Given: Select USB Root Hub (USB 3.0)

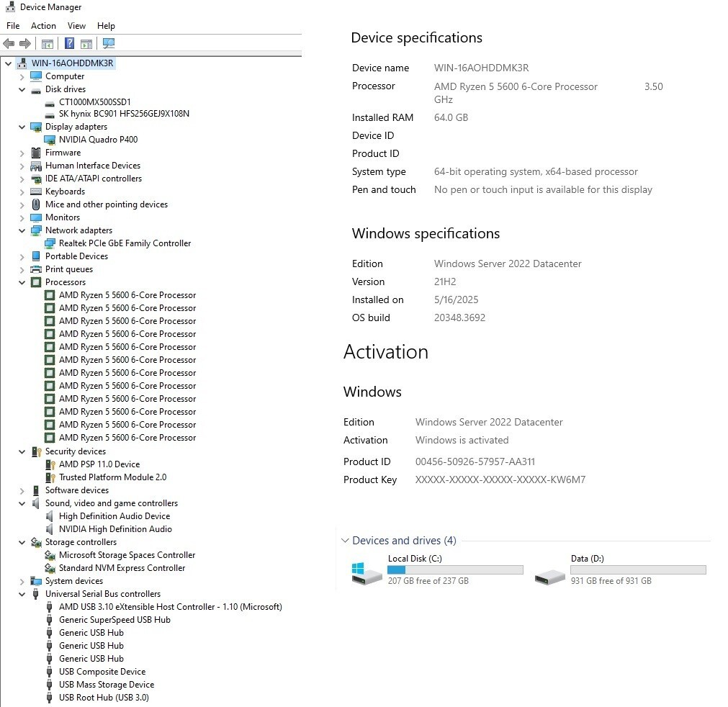Looking at the screenshot, I should pyautogui.click(x=104, y=698).
